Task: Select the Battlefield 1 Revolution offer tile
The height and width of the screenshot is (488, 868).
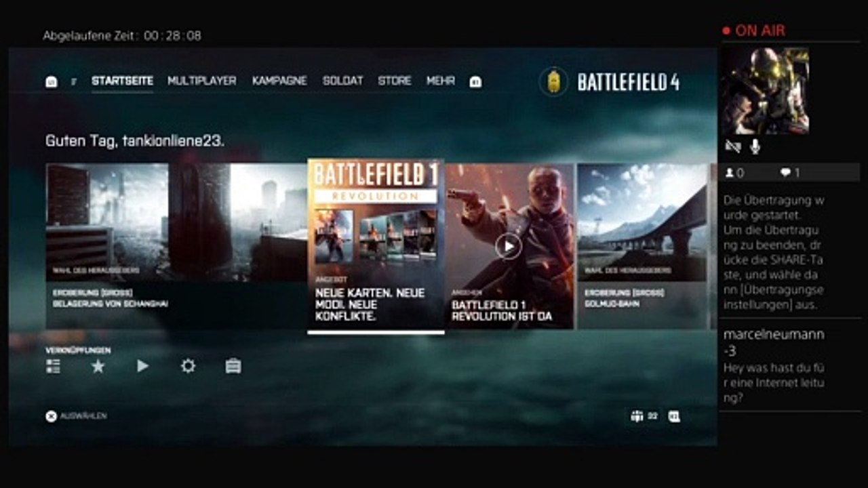Action: (376, 246)
